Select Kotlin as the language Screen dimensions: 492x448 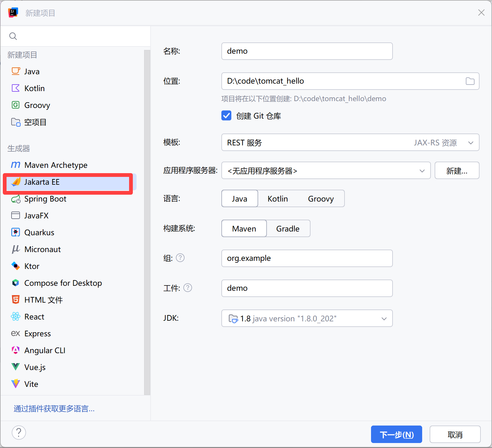pyautogui.click(x=277, y=198)
